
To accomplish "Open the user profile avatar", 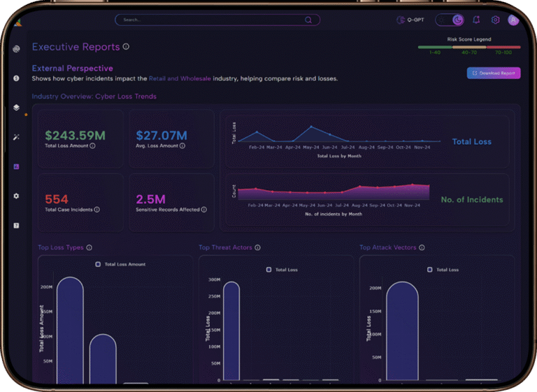I will pos(513,20).
